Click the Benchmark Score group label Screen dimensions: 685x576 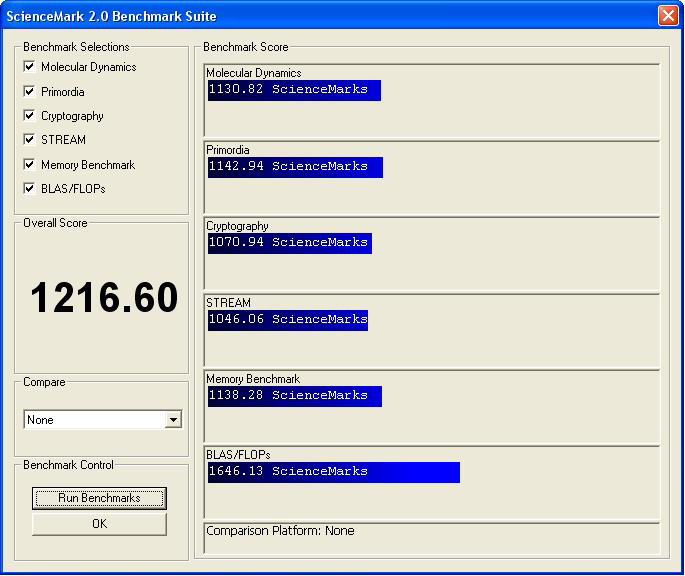246,47
